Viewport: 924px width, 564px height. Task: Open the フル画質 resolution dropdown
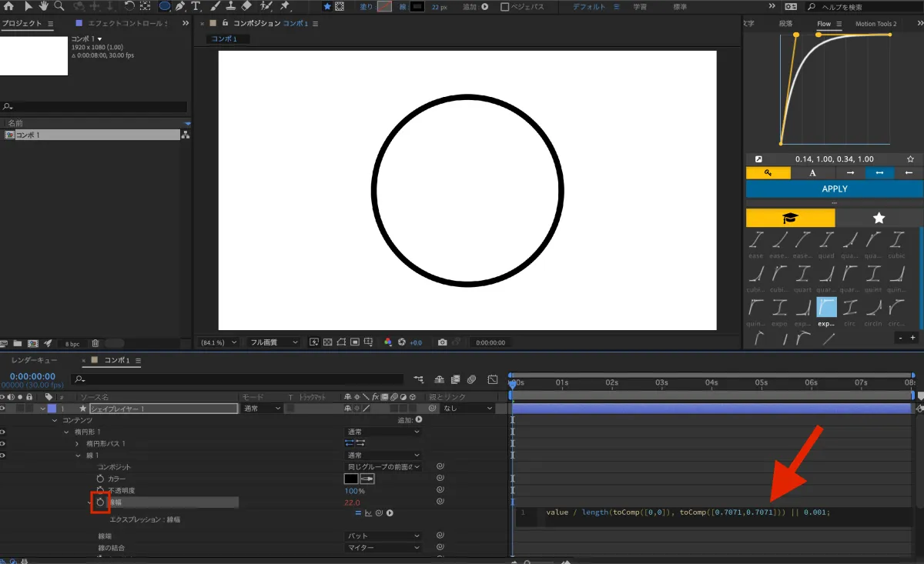[x=275, y=342]
